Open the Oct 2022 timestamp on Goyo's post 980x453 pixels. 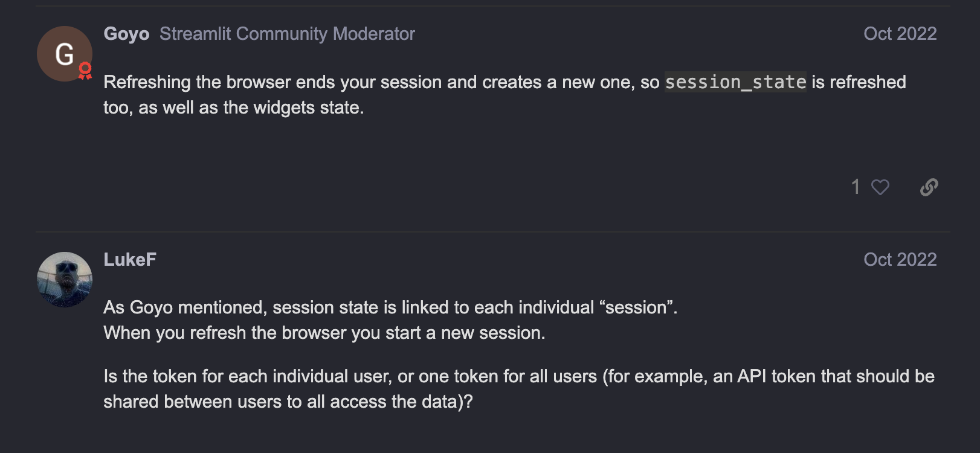click(900, 34)
